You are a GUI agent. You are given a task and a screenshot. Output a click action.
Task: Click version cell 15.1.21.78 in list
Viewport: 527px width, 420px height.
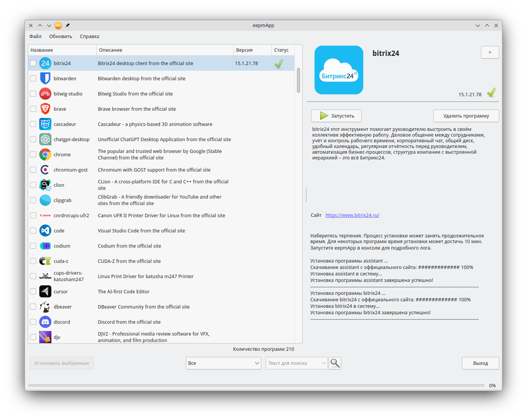[x=246, y=63]
